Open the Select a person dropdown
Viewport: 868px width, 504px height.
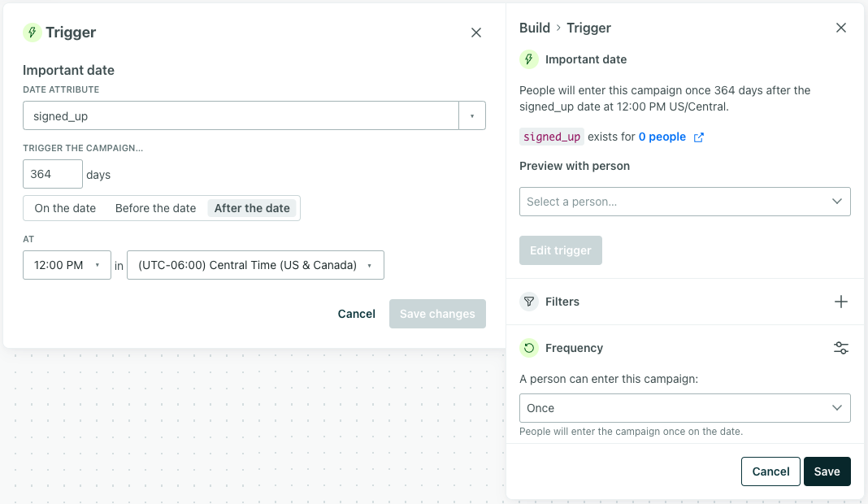click(x=684, y=202)
